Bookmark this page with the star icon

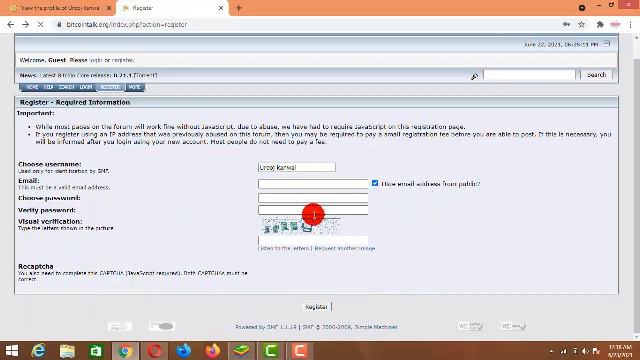pyautogui.click(x=582, y=24)
